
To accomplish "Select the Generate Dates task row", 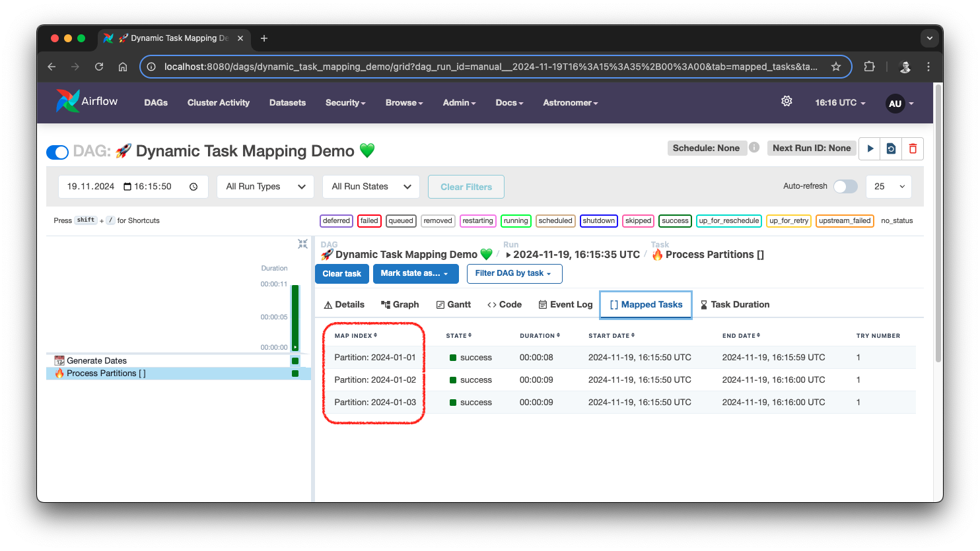I will pyautogui.click(x=96, y=360).
